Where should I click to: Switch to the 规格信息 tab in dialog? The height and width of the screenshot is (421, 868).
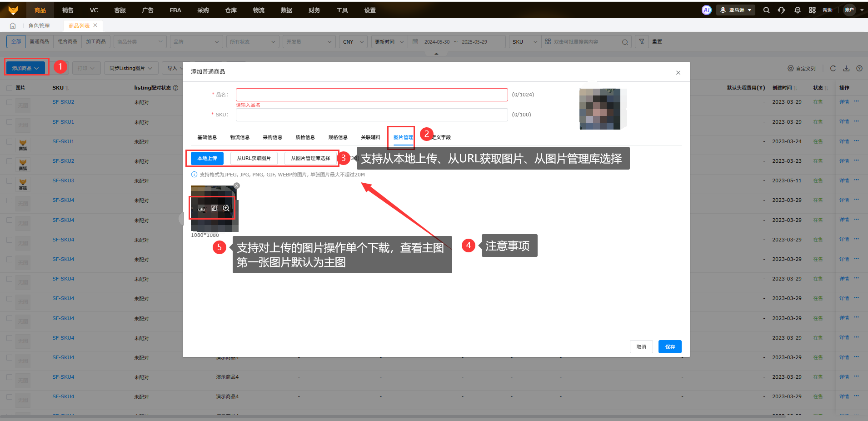click(x=338, y=137)
